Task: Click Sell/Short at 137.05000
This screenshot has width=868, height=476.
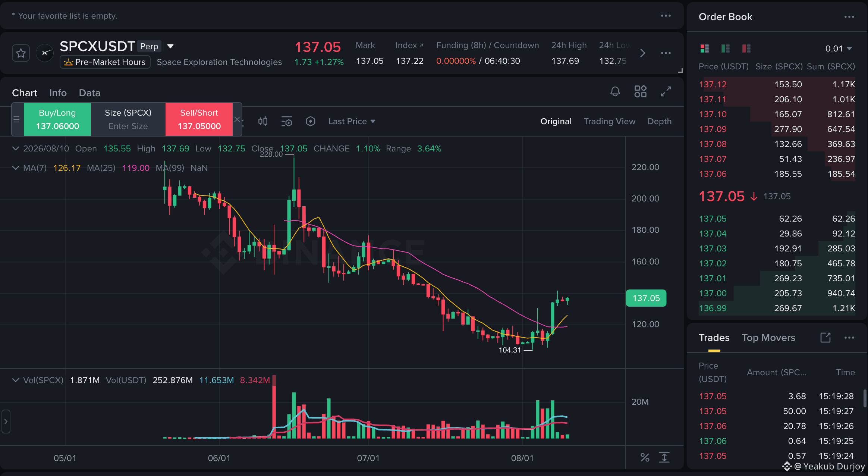Action: (x=199, y=119)
